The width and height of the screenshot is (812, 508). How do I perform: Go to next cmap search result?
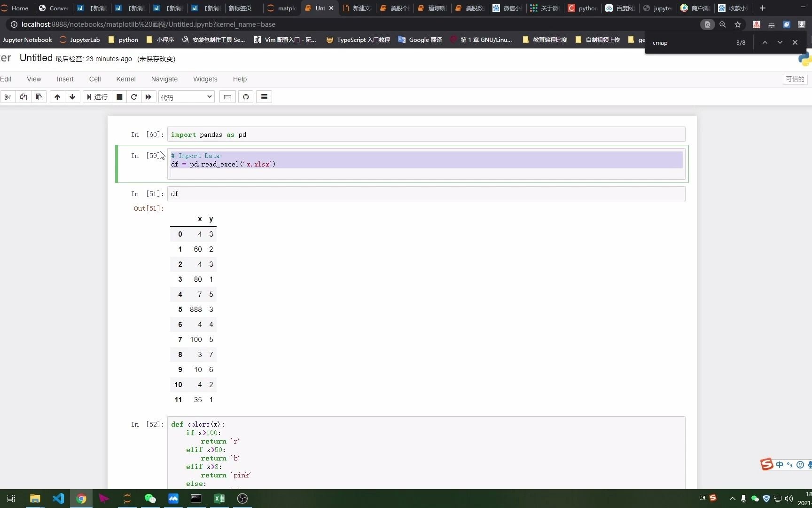(x=780, y=42)
